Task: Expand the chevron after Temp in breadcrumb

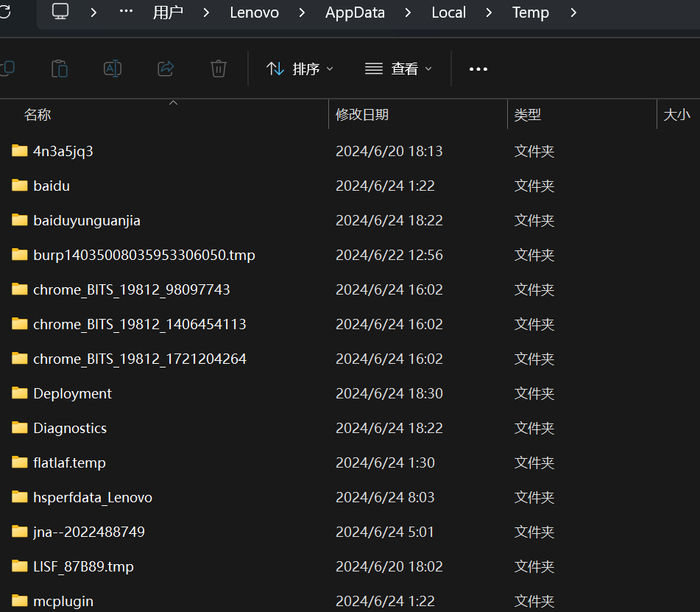Action: (573, 13)
